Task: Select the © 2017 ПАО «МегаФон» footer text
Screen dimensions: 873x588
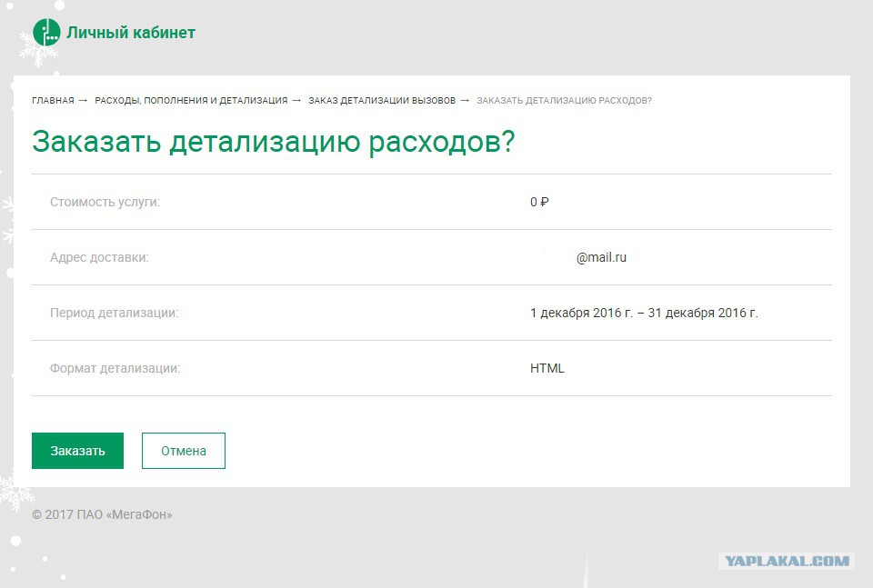Action: (102, 514)
